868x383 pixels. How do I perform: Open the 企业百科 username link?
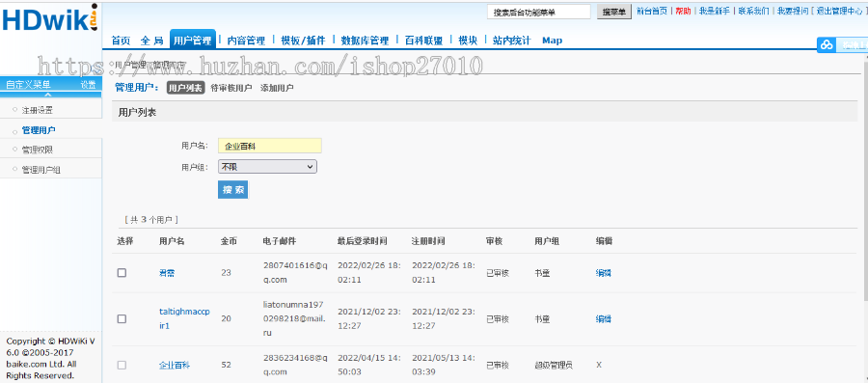coord(175,365)
